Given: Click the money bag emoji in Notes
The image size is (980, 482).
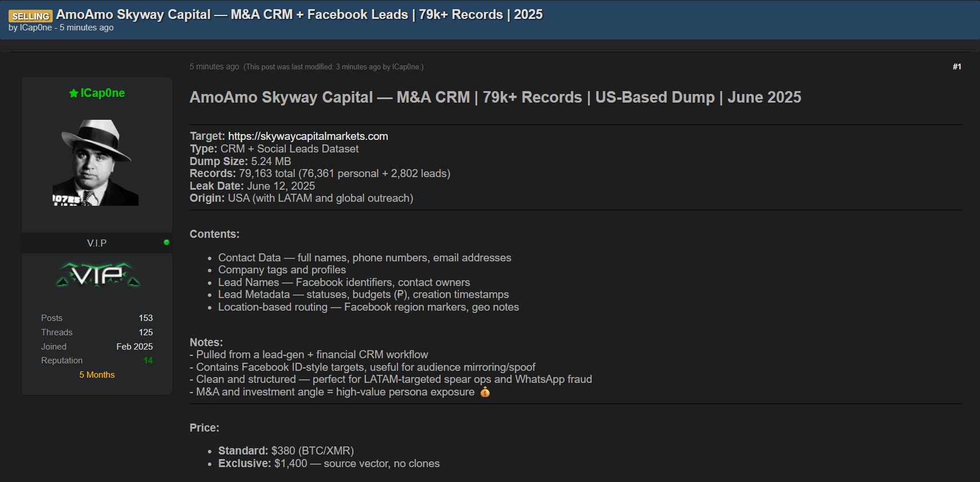Looking at the screenshot, I should 485,392.
